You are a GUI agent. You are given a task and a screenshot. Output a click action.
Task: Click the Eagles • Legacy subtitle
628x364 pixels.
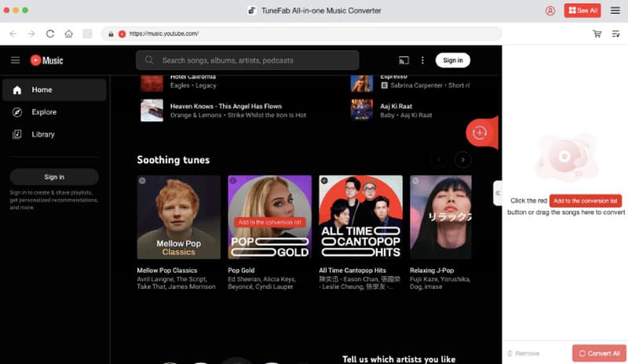tap(193, 86)
